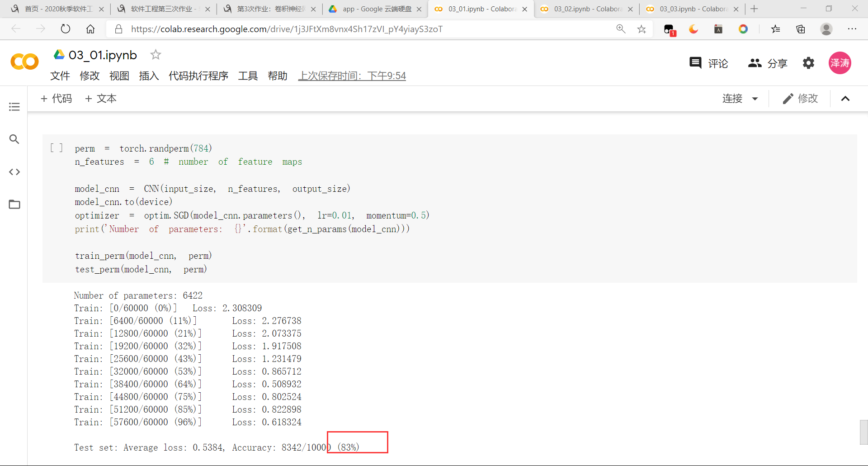This screenshot has width=868, height=466.
Task: Star the 03_01.ipynb notebook
Action: point(156,55)
